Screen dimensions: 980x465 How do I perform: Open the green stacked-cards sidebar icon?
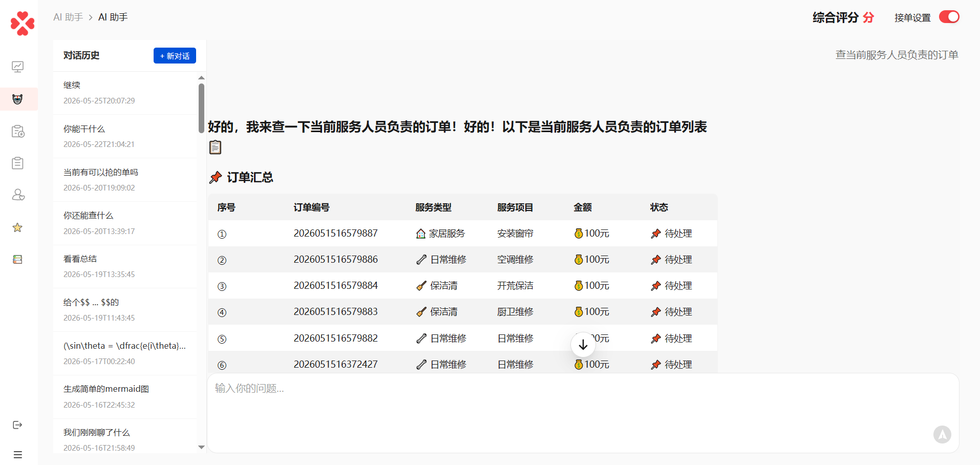18,259
